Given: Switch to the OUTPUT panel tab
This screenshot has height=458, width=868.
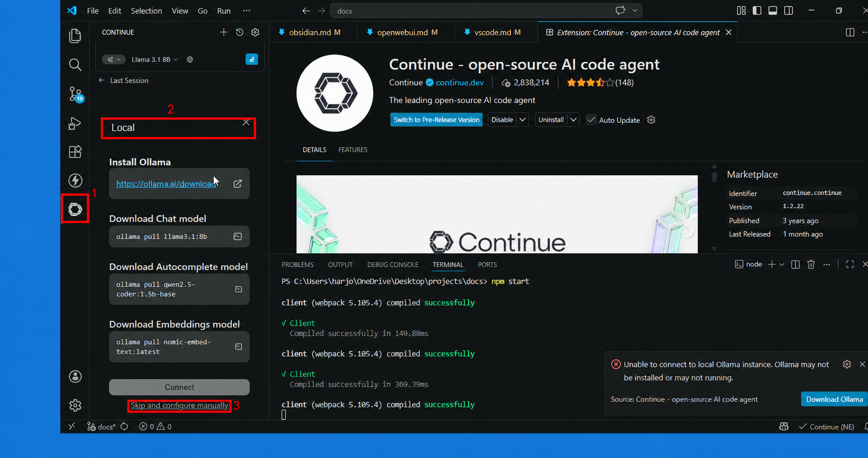Looking at the screenshot, I should pos(340,264).
